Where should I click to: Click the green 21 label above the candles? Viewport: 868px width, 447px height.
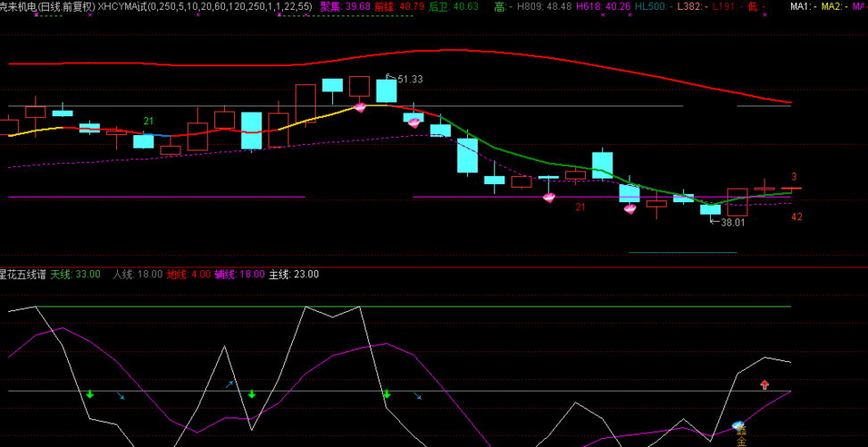[x=148, y=122]
